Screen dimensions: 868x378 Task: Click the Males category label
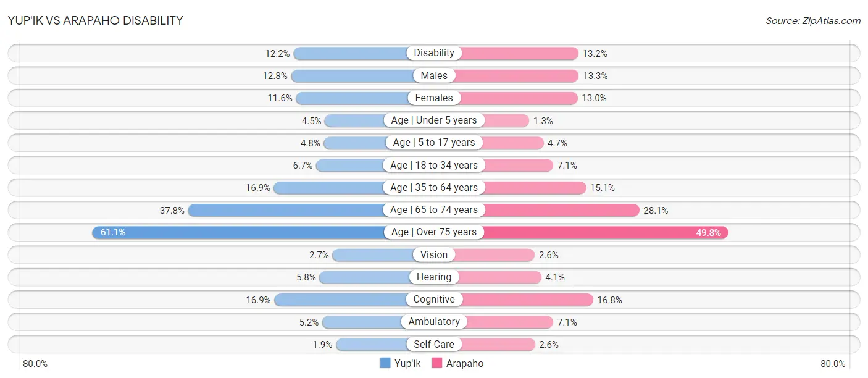434,75
